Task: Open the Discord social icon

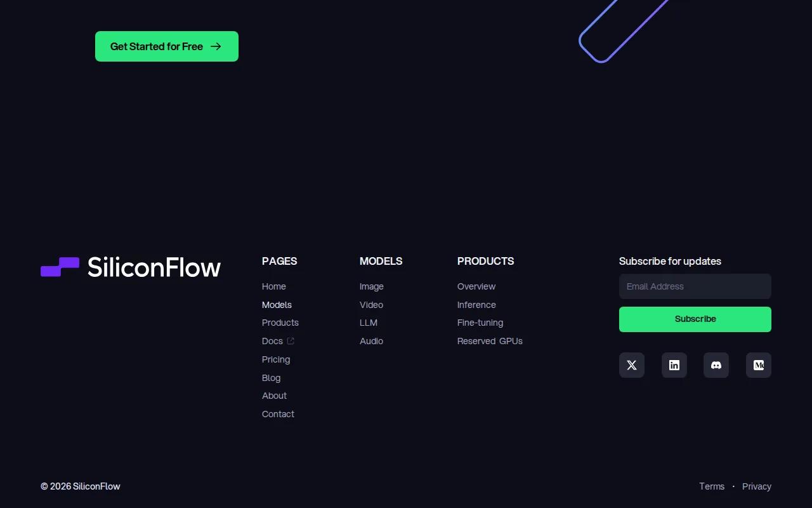Action: 716,365
